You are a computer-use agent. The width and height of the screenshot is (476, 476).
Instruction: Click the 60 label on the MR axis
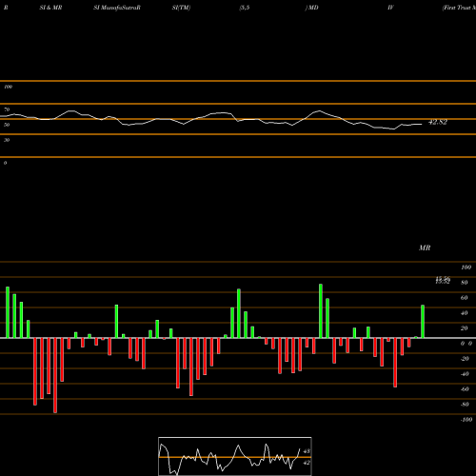[x=465, y=298]
